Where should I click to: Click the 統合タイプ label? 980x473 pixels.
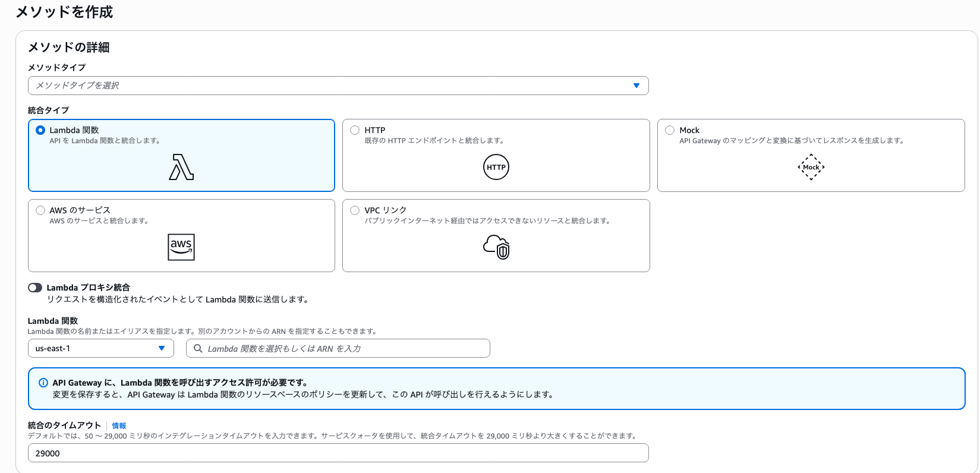tap(48, 110)
